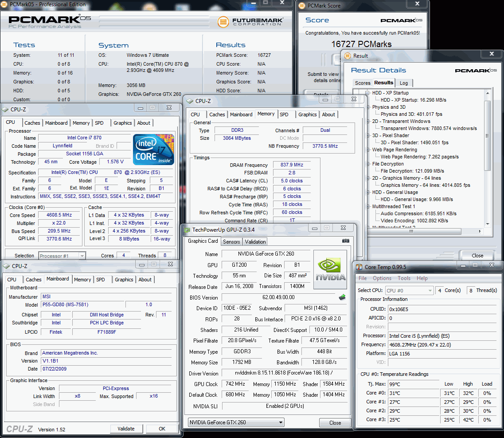The height and width of the screenshot is (438, 504).
Task: Click the OK button in CPU-Z
Action: [x=162, y=429]
